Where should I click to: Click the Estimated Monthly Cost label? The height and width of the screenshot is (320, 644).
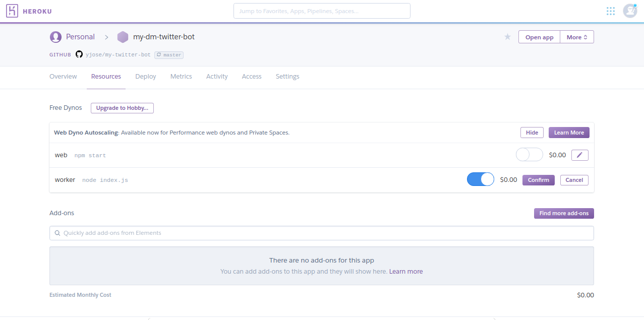point(80,295)
